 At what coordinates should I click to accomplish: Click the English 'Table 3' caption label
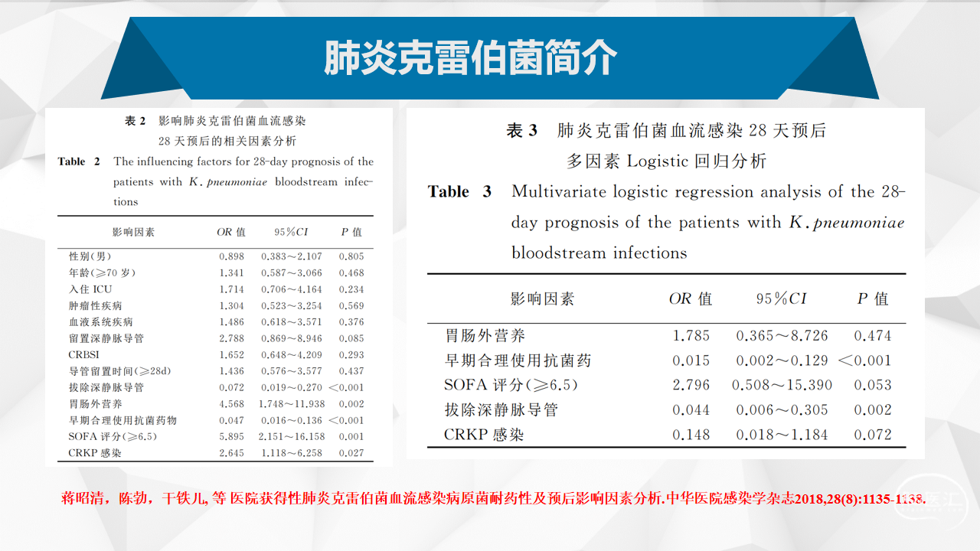tap(459, 191)
